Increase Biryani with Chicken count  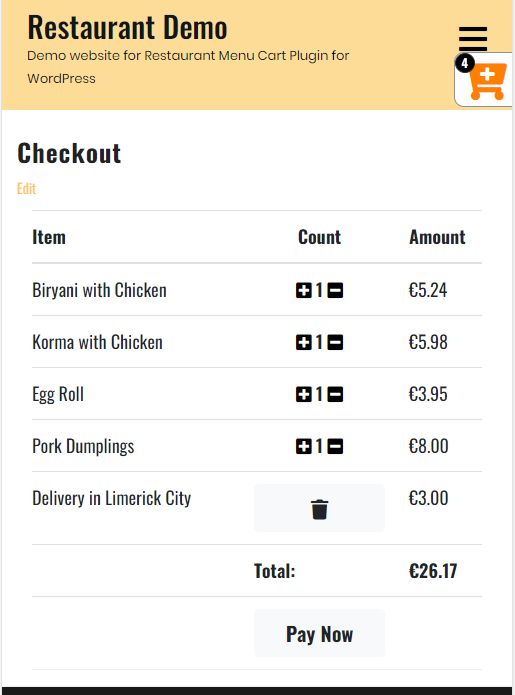tap(304, 290)
